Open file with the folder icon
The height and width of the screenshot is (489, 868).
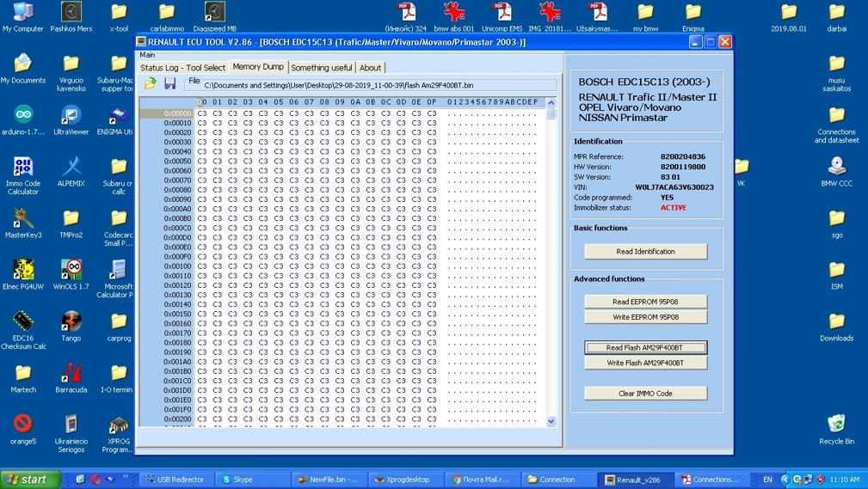pos(150,83)
